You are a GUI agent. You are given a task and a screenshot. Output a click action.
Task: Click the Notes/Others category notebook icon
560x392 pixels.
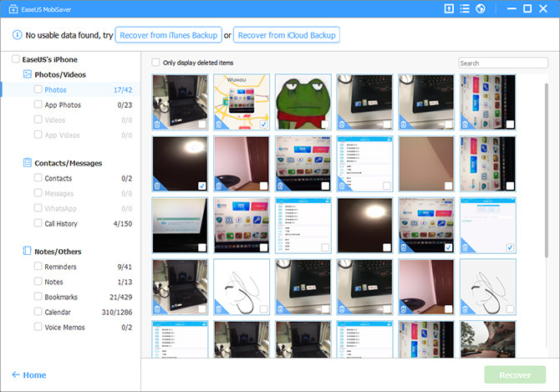(28, 252)
